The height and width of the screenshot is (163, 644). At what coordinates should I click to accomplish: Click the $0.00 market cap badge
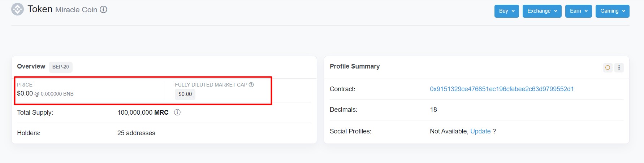[x=185, y=94]
